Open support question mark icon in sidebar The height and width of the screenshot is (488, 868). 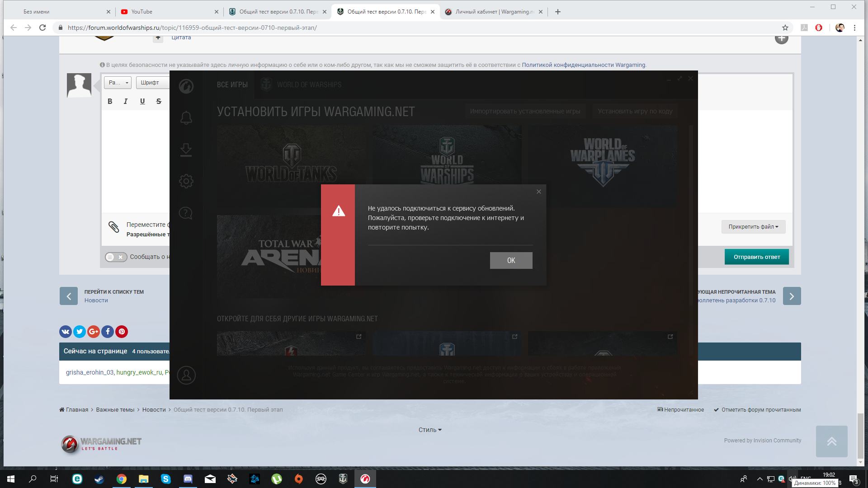[186, 213]
